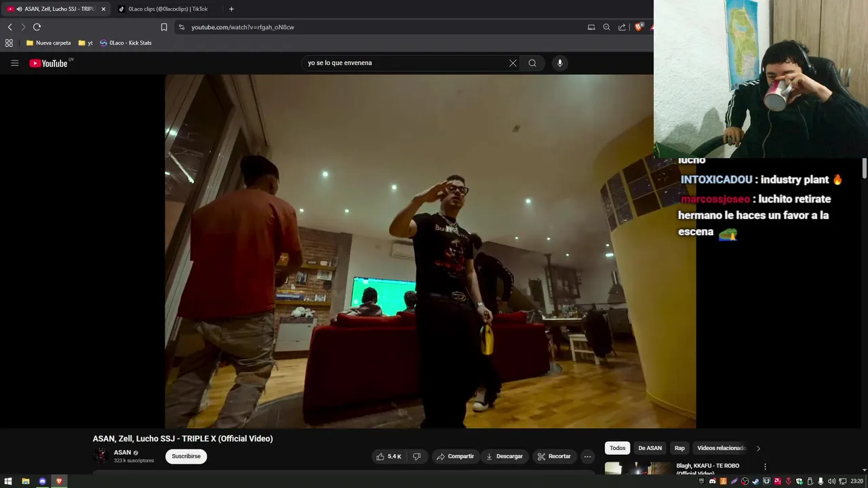This screenshot has height=488, width=868.
Task: Run search with the magnifier button
Action: tap(532, 63)
